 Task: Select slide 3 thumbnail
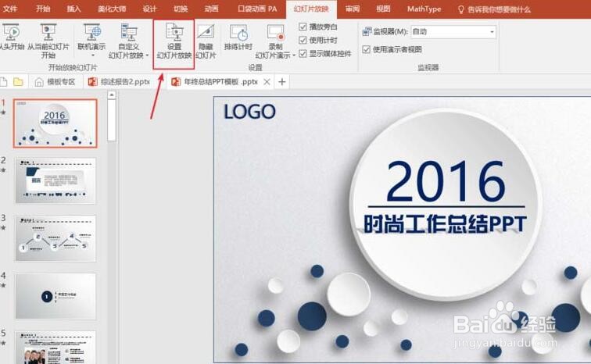(x=56, y=238)
